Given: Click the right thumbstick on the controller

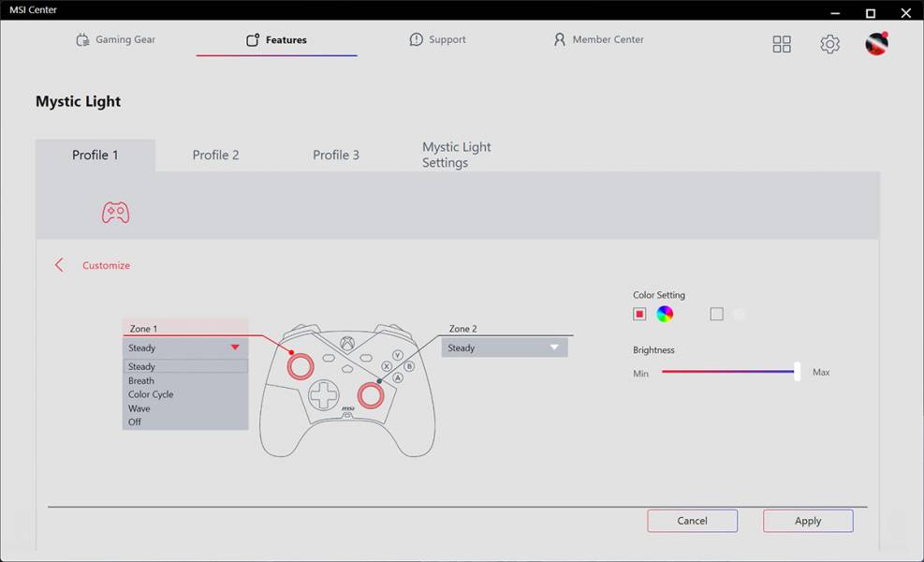Looking at the screenshot, I should pos(371,395).
